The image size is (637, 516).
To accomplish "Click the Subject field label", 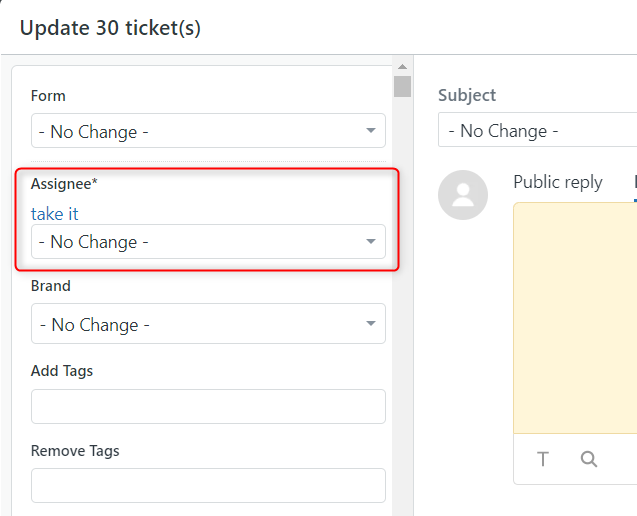I will point(467,95).
